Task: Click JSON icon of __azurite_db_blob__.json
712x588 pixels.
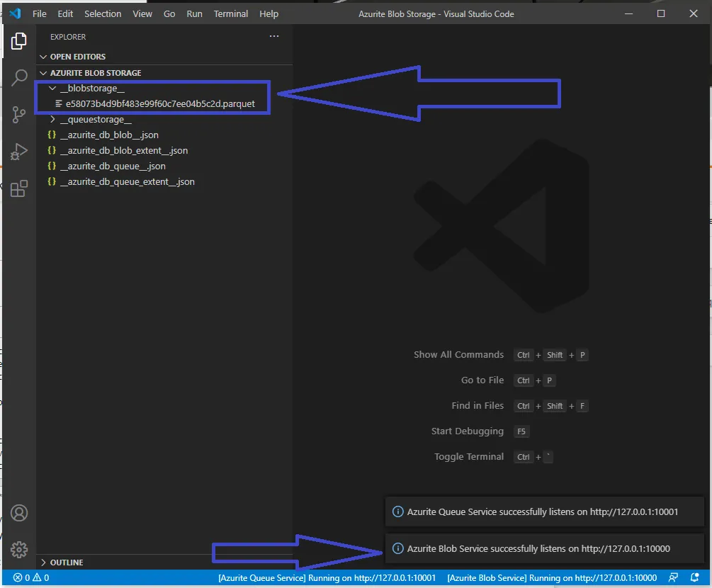Action: (x=52, y=135)
